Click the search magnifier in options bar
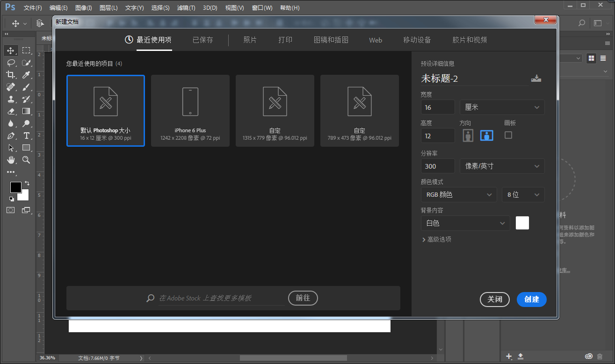Viewport: 615px width, 364px height. [x=582, y=23]
